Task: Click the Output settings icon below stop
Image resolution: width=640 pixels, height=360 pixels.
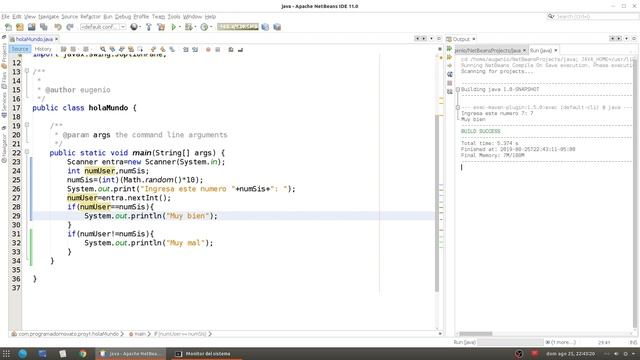Action: (450, 92)
